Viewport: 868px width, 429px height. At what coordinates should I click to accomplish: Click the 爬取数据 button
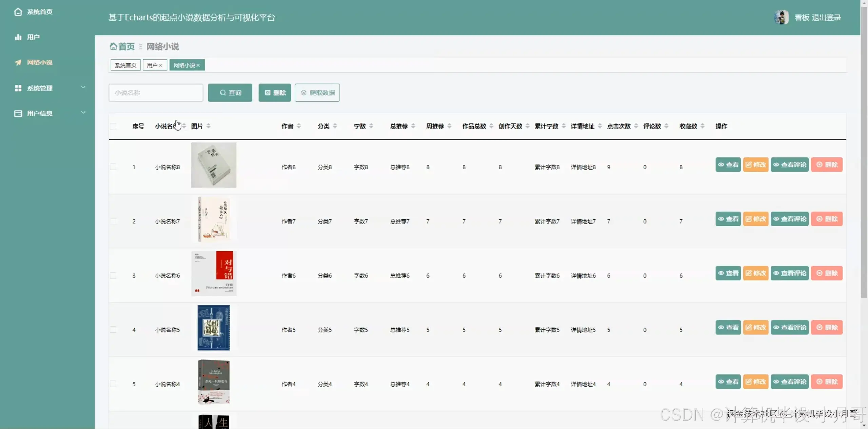(317, 93)
